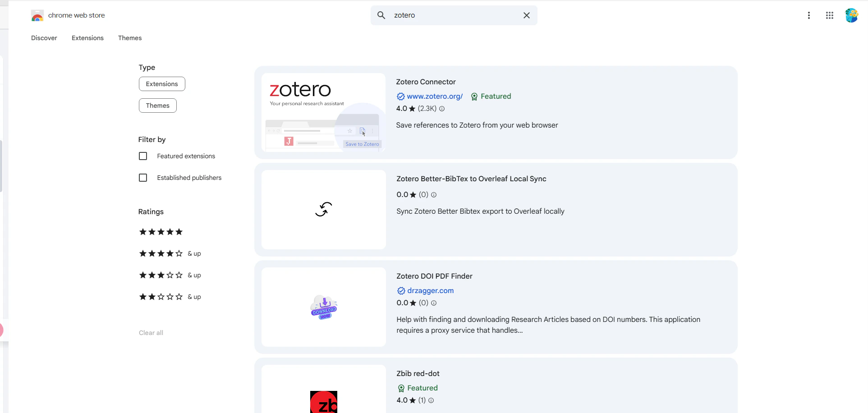Open rating details for Zotero Connector
The height and width of the screenshot is (413, 868).
(x=442, y=109)
